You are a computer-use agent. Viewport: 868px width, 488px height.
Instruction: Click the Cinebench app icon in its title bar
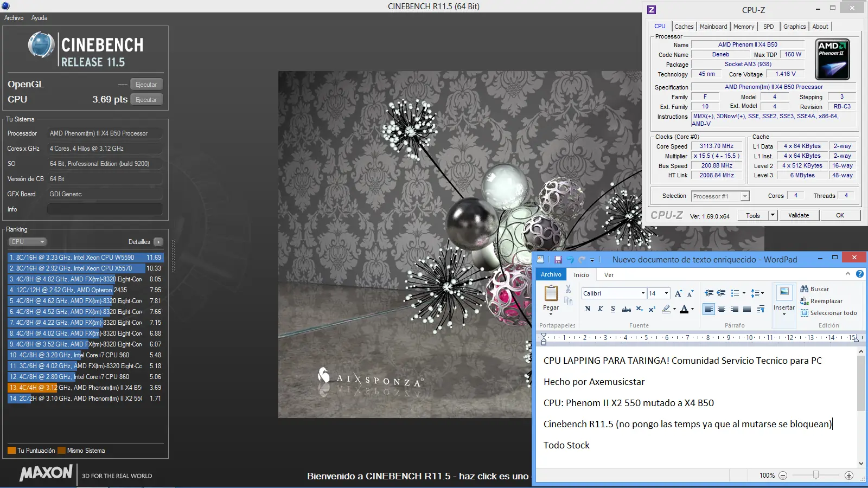pyautogui.click(x=5, y=6)
